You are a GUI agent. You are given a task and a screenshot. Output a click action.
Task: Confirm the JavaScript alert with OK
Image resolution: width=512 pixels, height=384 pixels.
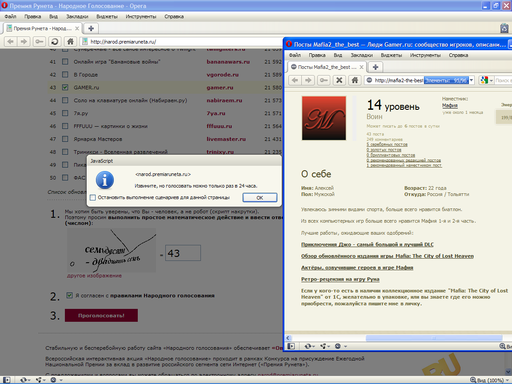[260, 198]
